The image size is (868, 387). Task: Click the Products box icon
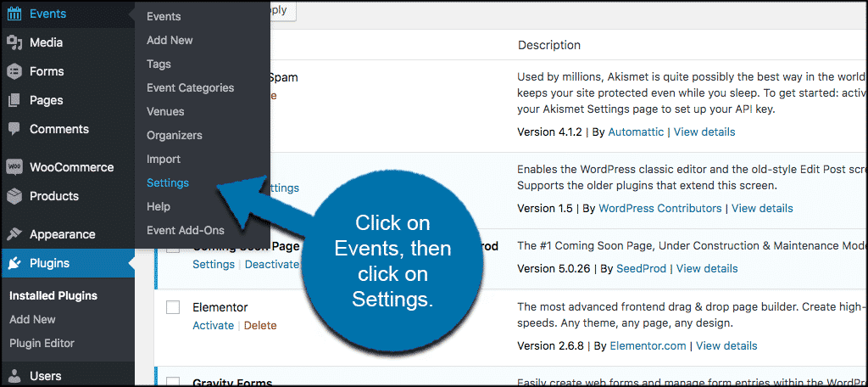click(x=14, y=196)
